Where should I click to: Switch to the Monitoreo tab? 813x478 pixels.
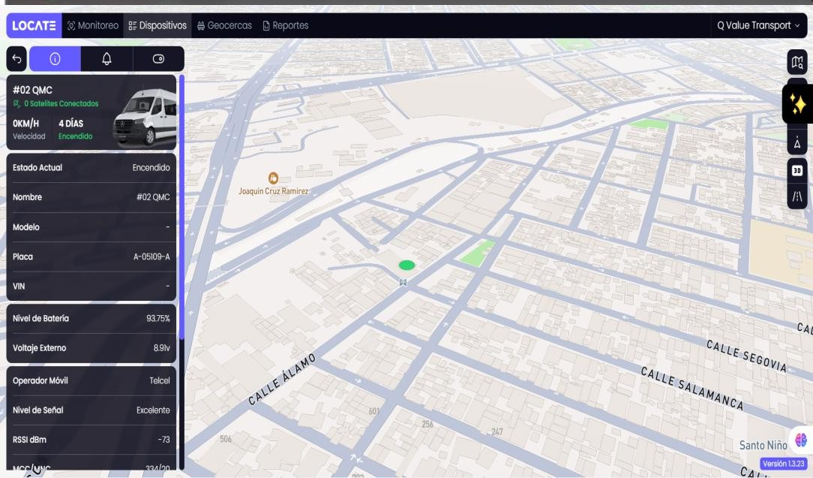click(93, 25)
